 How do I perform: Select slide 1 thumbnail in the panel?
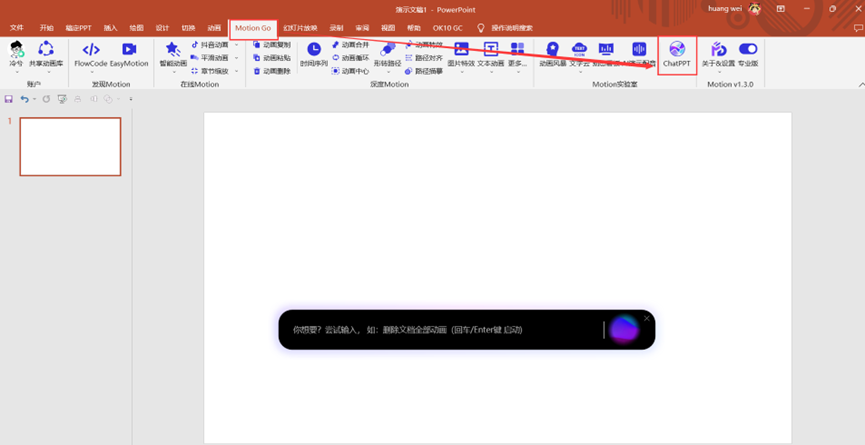tap(70, 147)
